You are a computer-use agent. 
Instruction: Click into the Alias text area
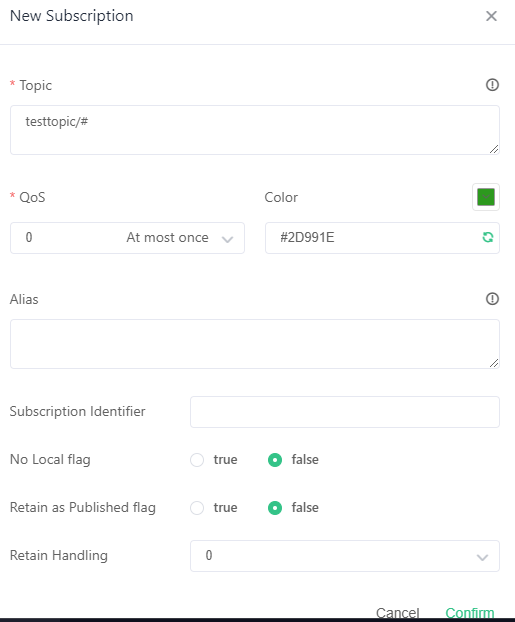[255, 344]
